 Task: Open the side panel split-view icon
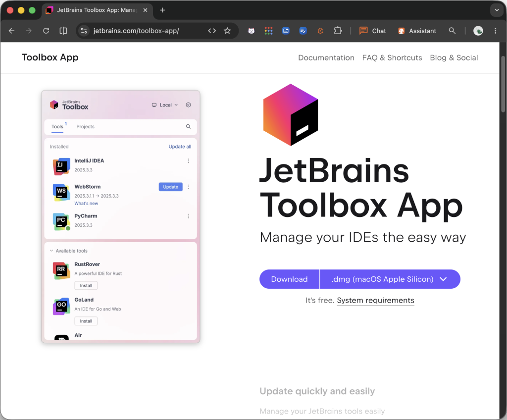point(63,31)
